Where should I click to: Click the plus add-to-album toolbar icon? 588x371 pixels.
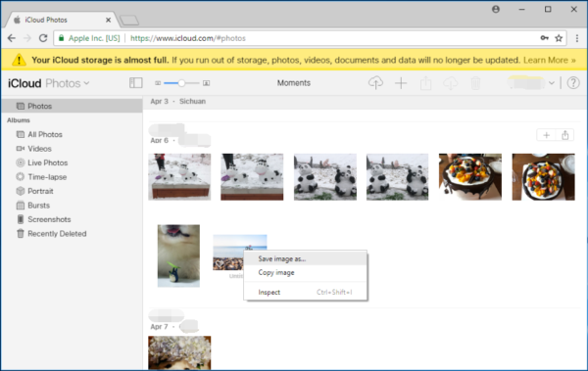point(401,83)
